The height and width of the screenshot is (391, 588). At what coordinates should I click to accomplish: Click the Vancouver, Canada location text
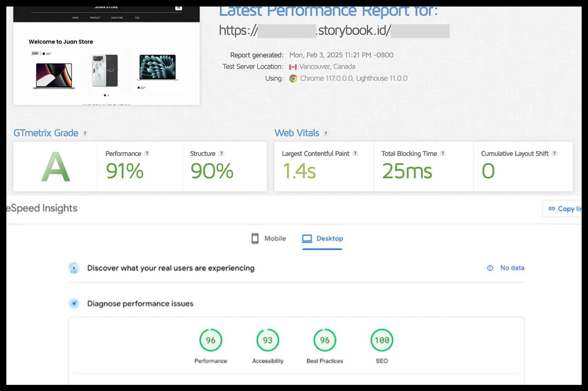(327, 67)
